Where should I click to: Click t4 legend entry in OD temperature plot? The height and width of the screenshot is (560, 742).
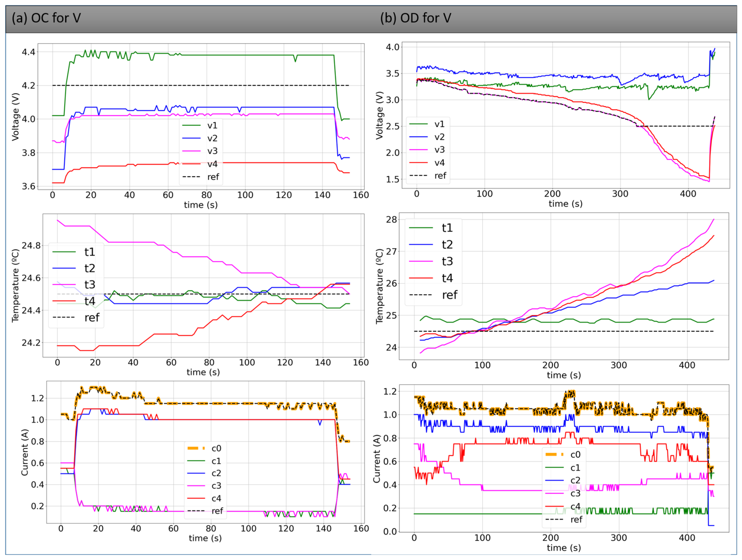point(431,278)
